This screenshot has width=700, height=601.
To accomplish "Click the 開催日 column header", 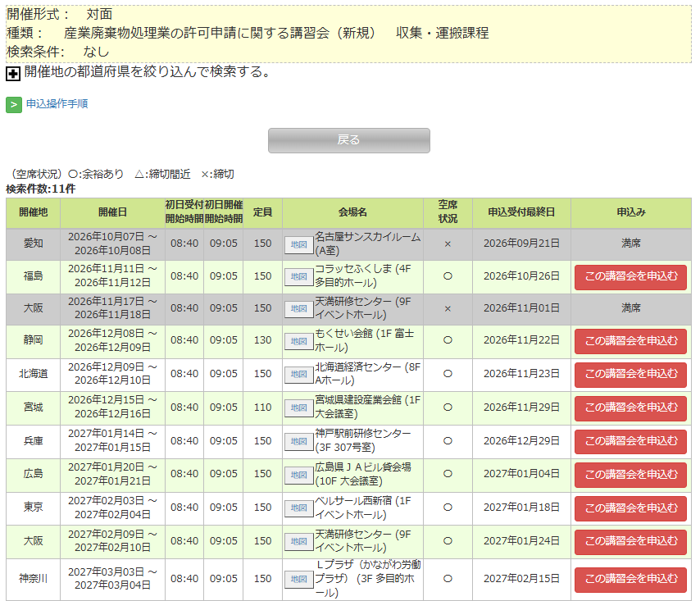I will [x=112, y=213].
